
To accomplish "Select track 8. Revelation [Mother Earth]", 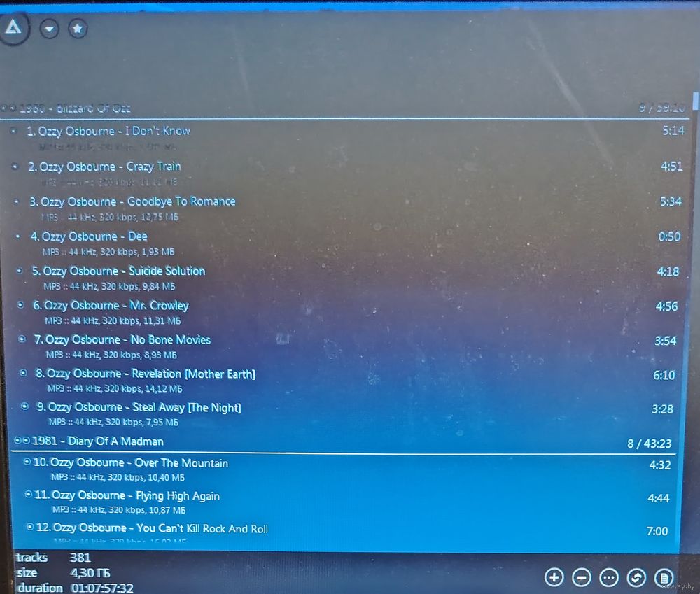I will click(146, 374).
